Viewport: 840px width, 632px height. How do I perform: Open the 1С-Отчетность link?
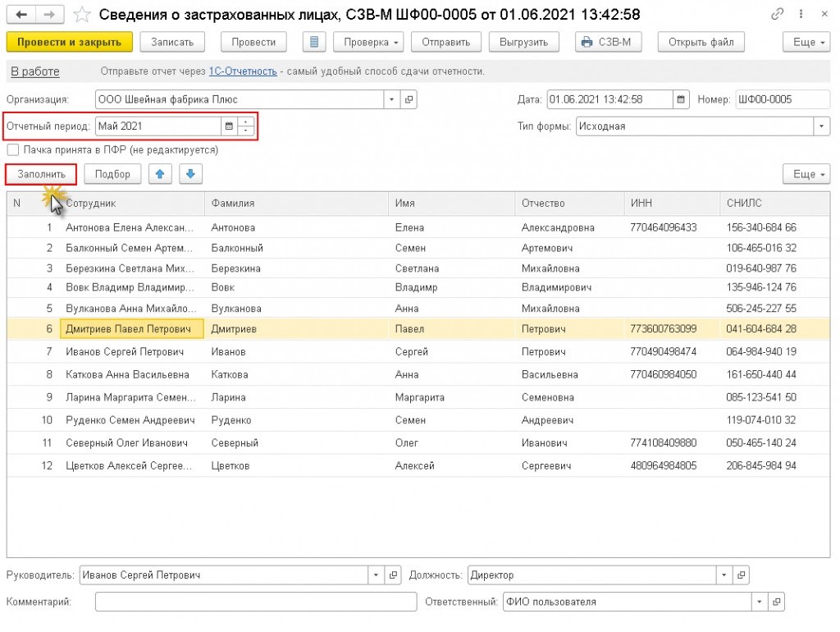(243, 71)
